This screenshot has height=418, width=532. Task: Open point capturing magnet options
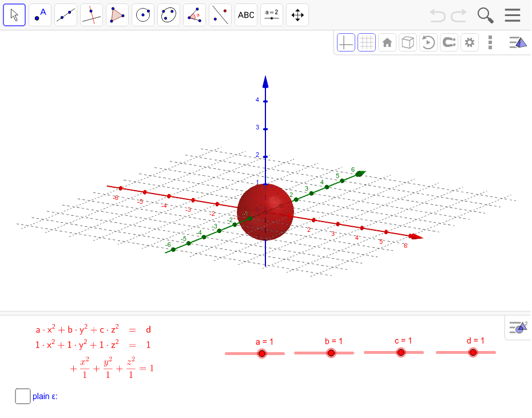(x=449, y=42)
